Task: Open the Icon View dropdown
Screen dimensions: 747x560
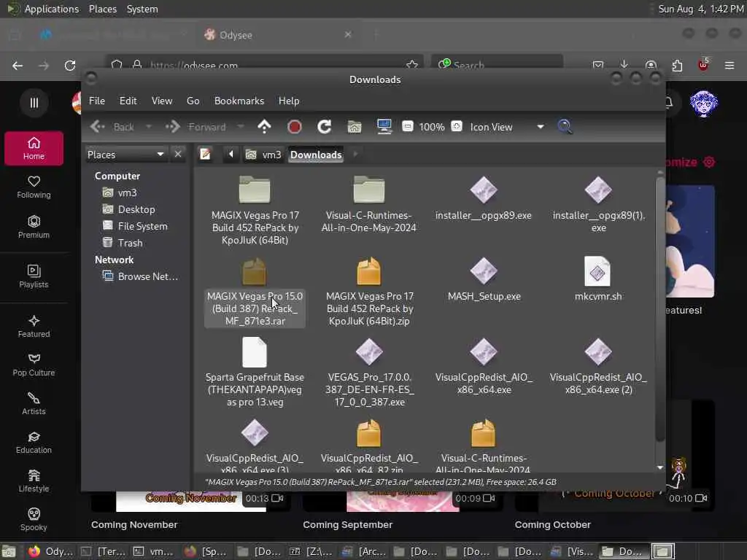Action: [507, 127]
